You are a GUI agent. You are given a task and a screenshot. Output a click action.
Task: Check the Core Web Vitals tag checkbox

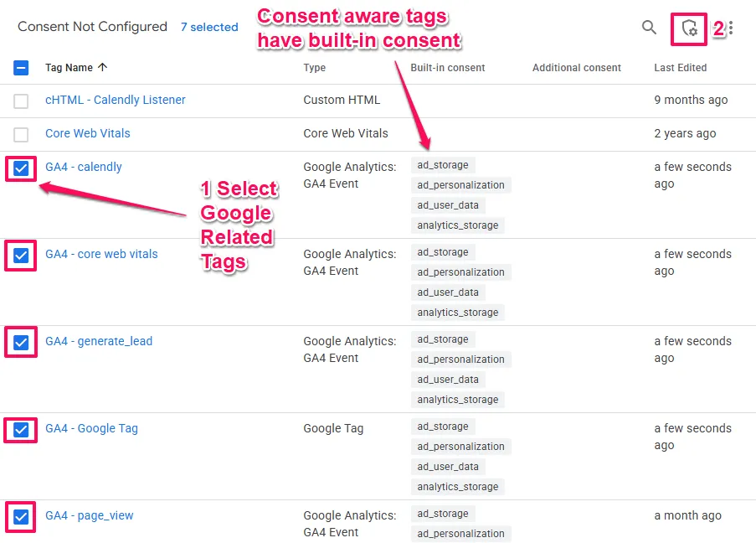coord(22,134)
